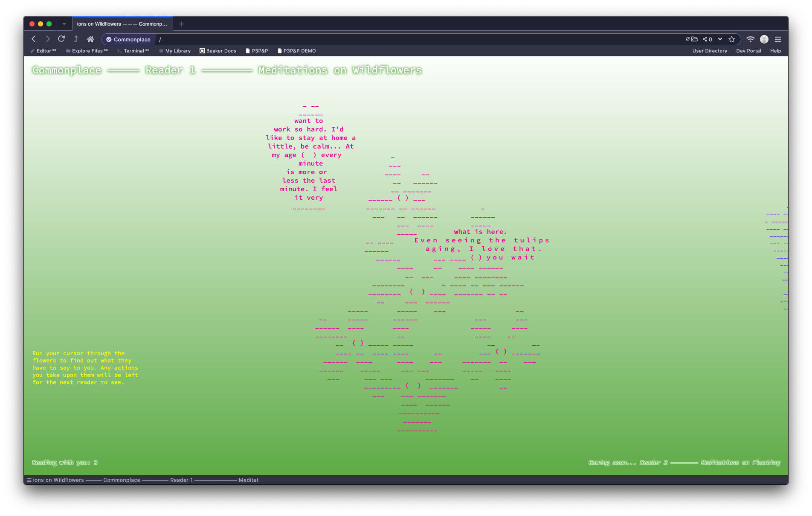This screenshot has width=812, height=516.
Task: Go back to the previous page
Action: 34,39
